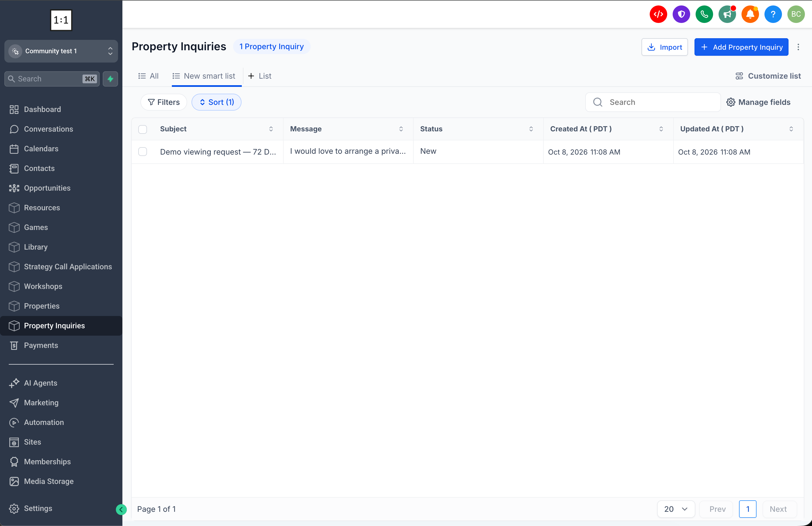This screenshot has height=526, width=812.
Task: Open Property Inquiries in the sidebar
Action: (61, 326)
